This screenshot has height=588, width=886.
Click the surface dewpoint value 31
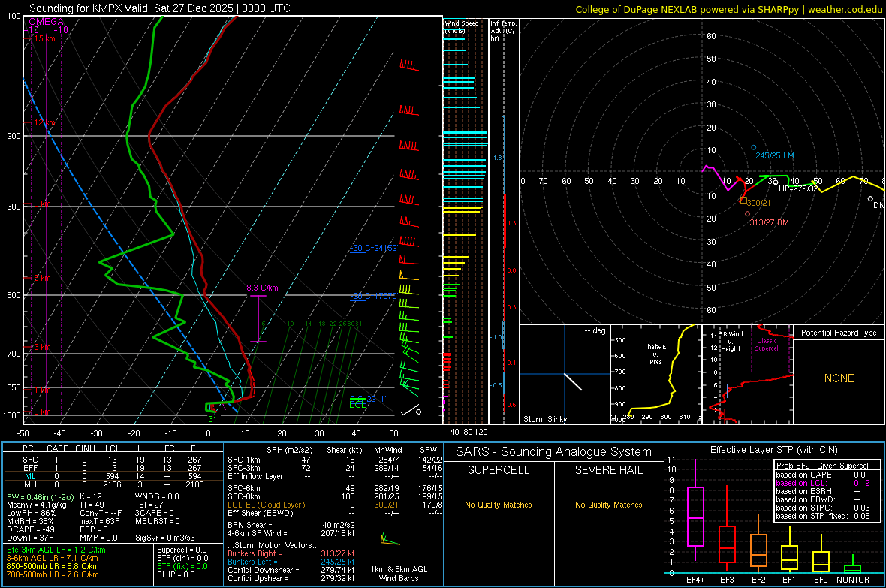coord(212,419)
